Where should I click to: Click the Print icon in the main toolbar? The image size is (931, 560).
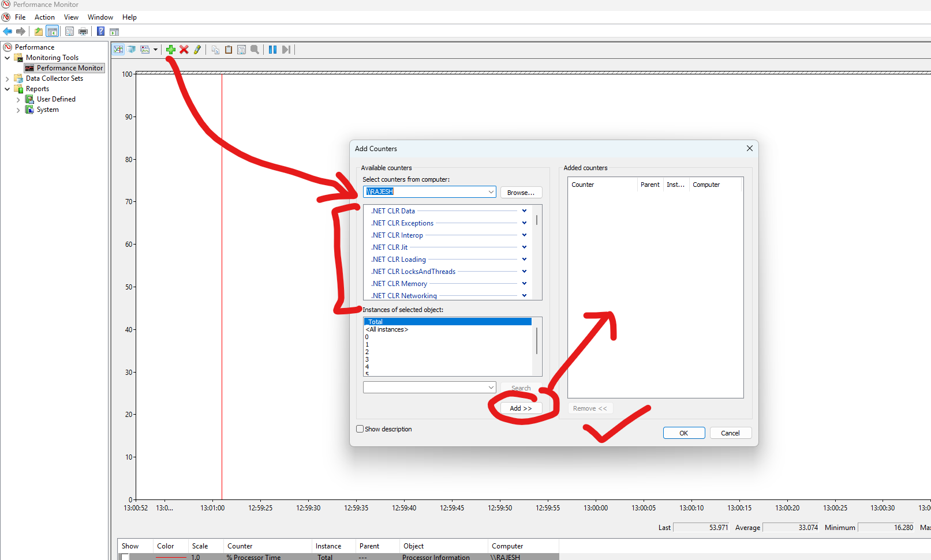coord(83,31)
